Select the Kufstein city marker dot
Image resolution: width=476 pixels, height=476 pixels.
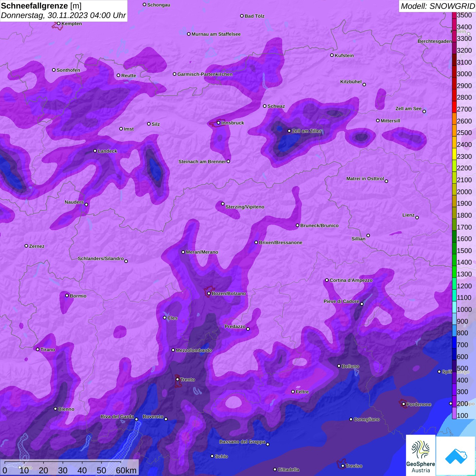(332, 55)
